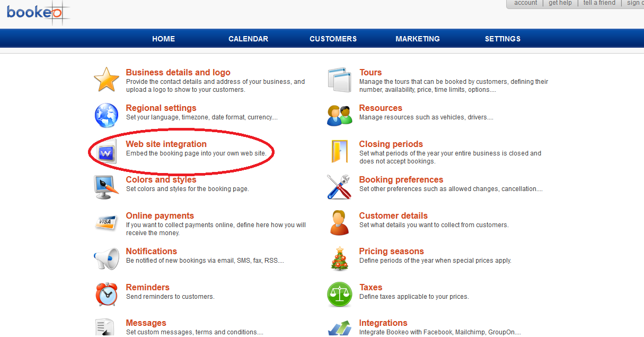Select the SETTINGS tab
Image resolution: width=644 pixels, height=337 pixels.
pyautogui.click(x=502, y=39)
